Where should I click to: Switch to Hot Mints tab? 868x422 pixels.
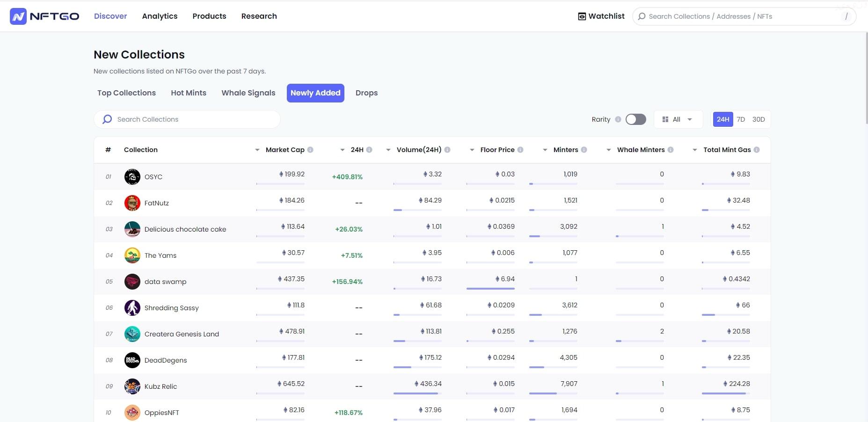click(x=189, y=93)
